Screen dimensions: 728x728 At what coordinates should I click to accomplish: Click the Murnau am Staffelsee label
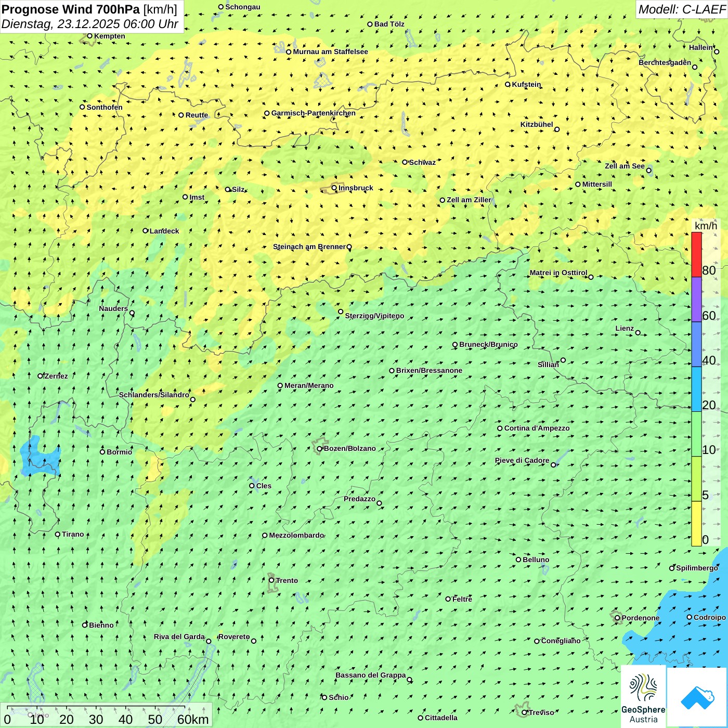[x=330, y=51]
